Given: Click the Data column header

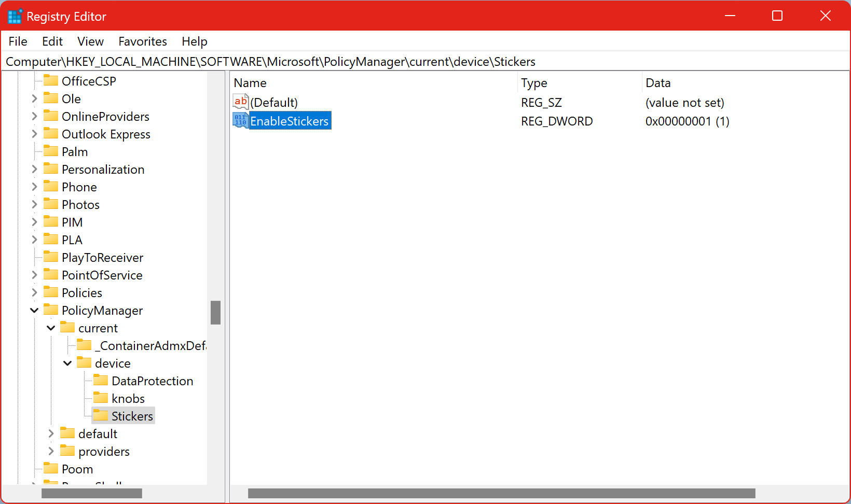Looking at the screenshot, I should pos(745,83).
